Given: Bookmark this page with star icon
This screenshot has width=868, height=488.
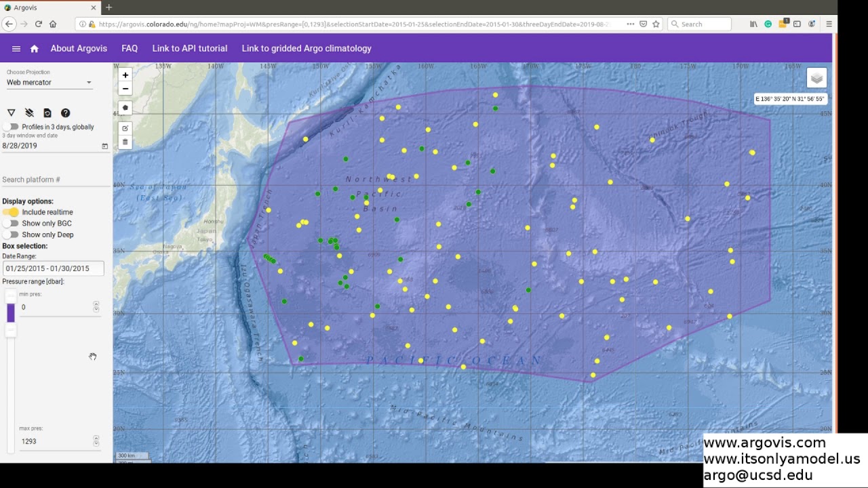Looking at the screenshot, I should 656,24.
